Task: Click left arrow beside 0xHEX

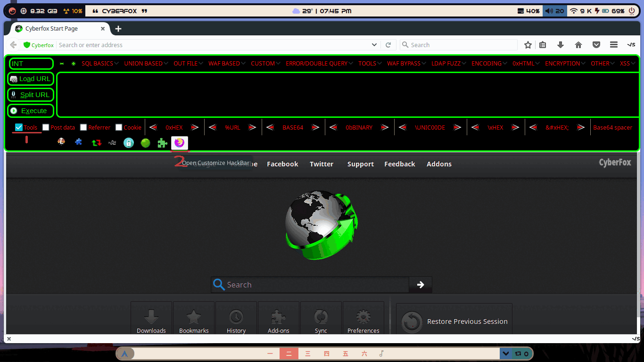Action: coord(153,127)
